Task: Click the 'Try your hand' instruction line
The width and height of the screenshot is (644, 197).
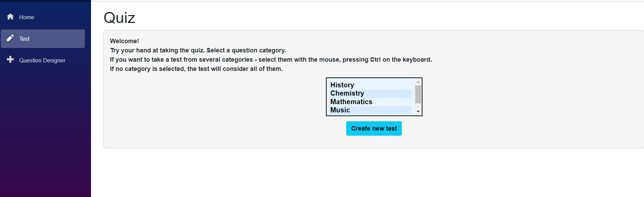Action: pos(198,50)
